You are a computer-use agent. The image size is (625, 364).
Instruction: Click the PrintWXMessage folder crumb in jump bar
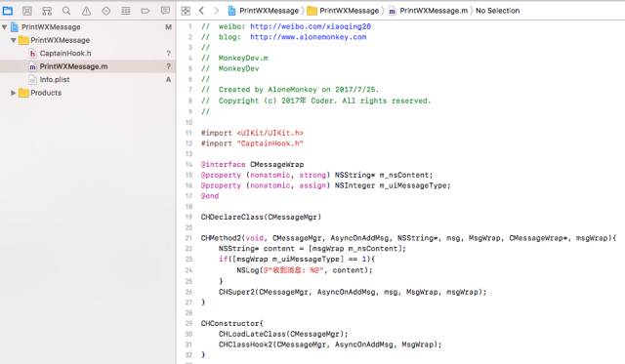click(343, 11)
